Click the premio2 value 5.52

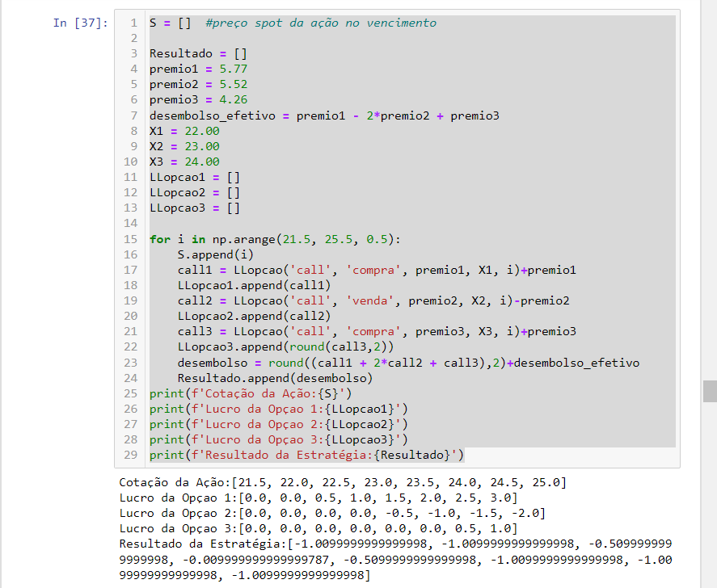click(233, 85)
